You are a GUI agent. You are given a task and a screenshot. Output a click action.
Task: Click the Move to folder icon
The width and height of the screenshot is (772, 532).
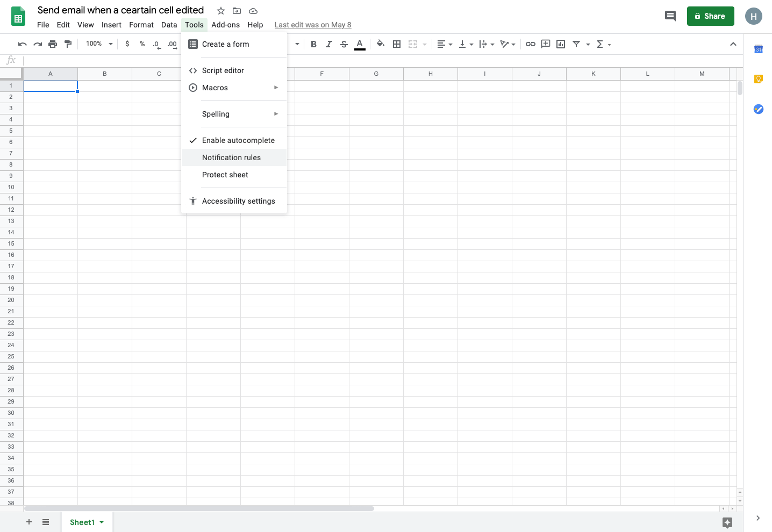coord(237,11)
